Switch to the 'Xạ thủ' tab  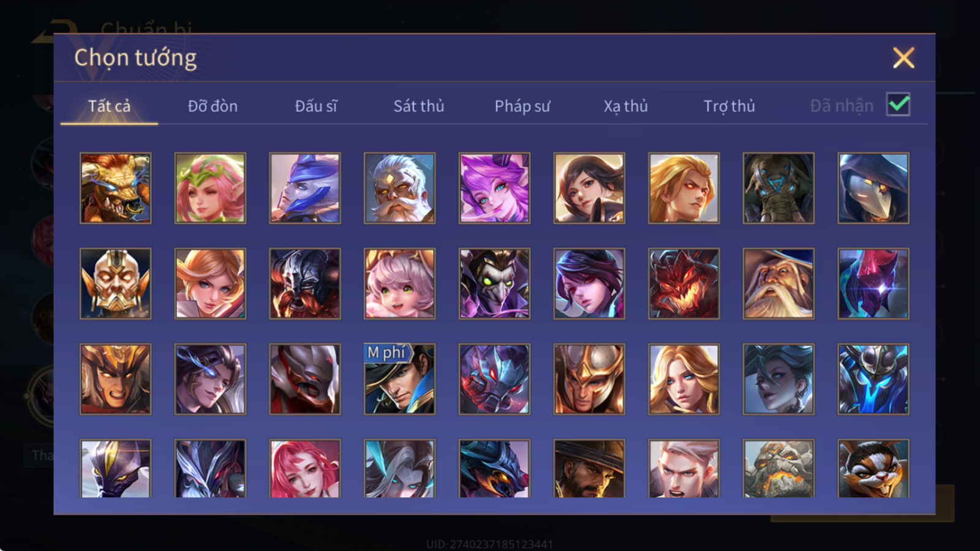pos(625,106)
